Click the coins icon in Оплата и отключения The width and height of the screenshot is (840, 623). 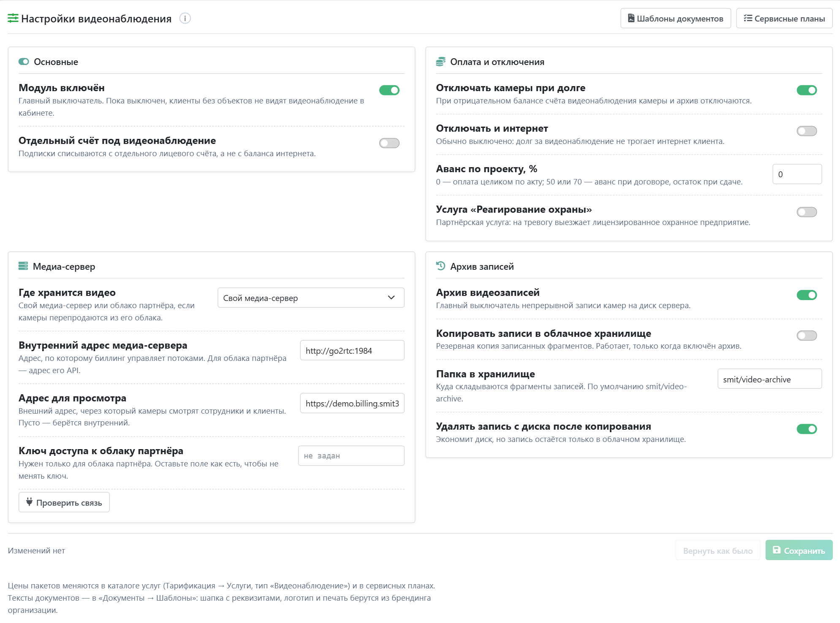[x=440, y=62]
